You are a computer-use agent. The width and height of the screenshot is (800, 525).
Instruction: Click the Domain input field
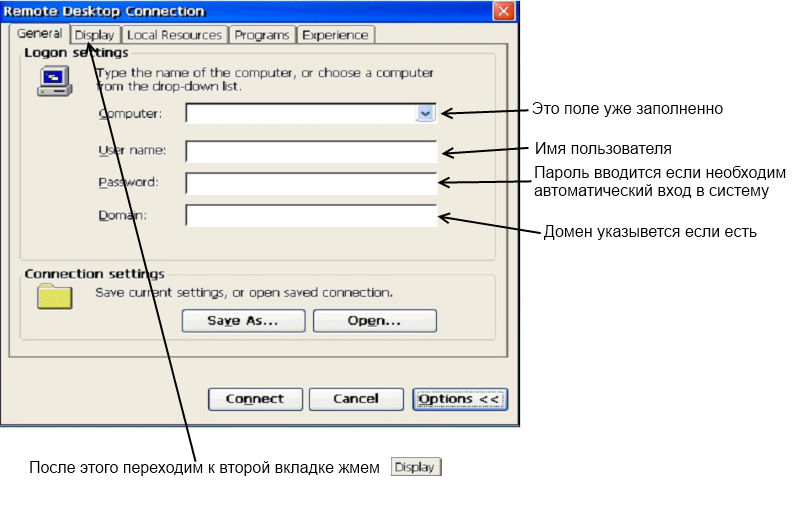(x=311, y=215)
